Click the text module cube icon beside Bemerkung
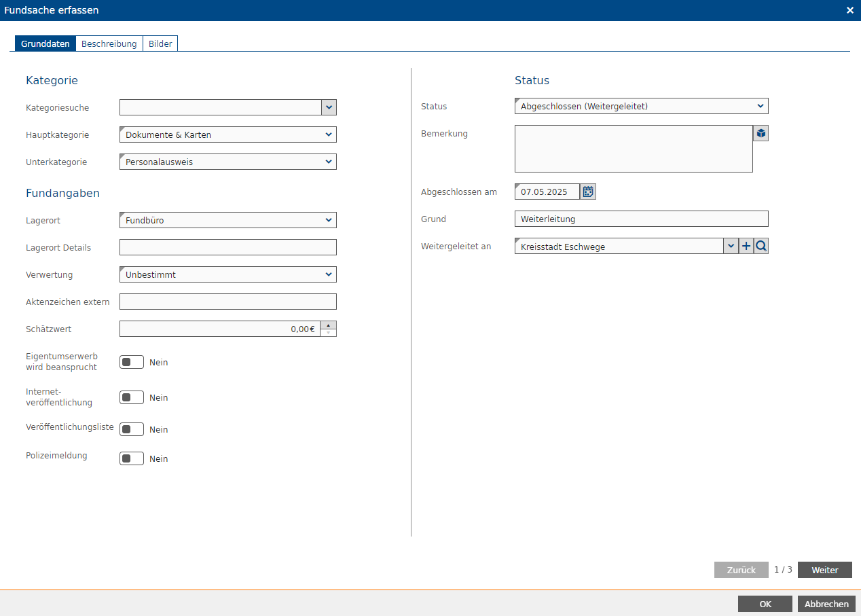Screen dimensions: 861x616 pos(761,133)
